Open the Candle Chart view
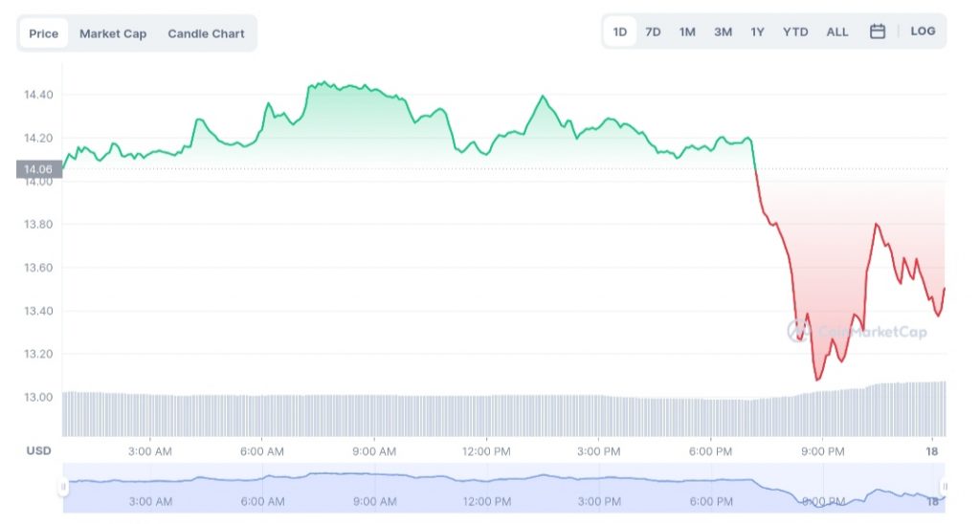980x524 pixels. tap(206, 33)
